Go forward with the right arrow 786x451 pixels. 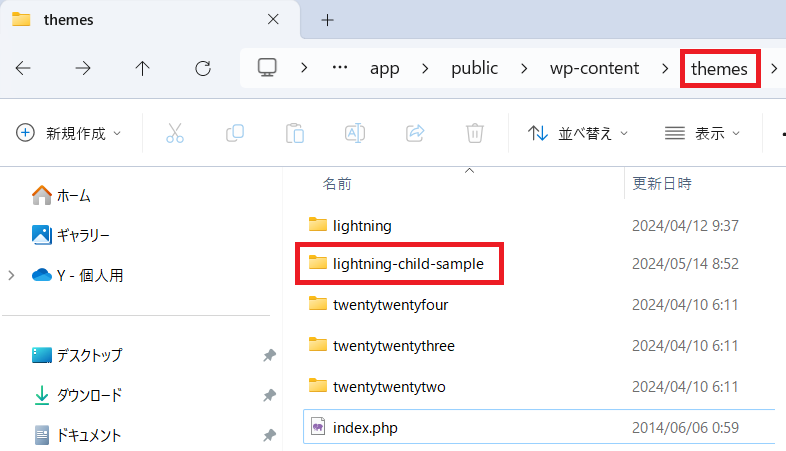(83, 68)
